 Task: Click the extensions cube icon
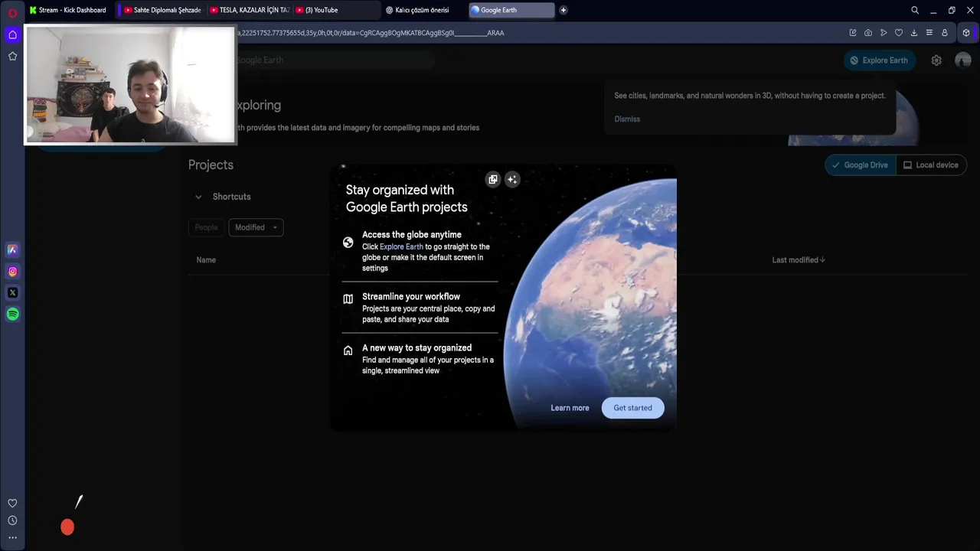[966, 33]
